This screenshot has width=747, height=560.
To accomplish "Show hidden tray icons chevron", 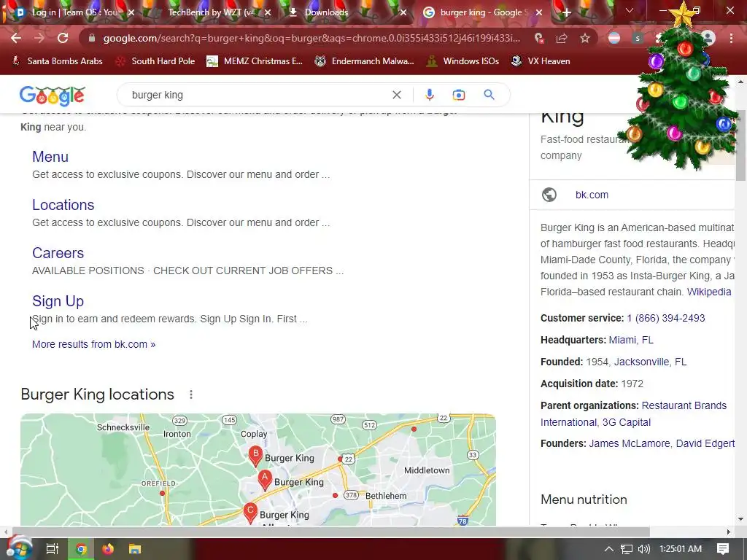I will click(x=609, y=549).
